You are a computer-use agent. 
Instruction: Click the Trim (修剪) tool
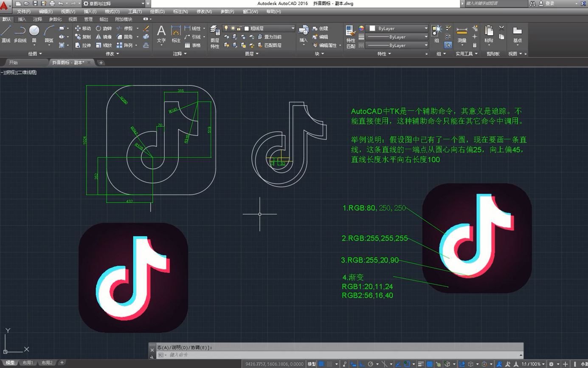[124, 28]
